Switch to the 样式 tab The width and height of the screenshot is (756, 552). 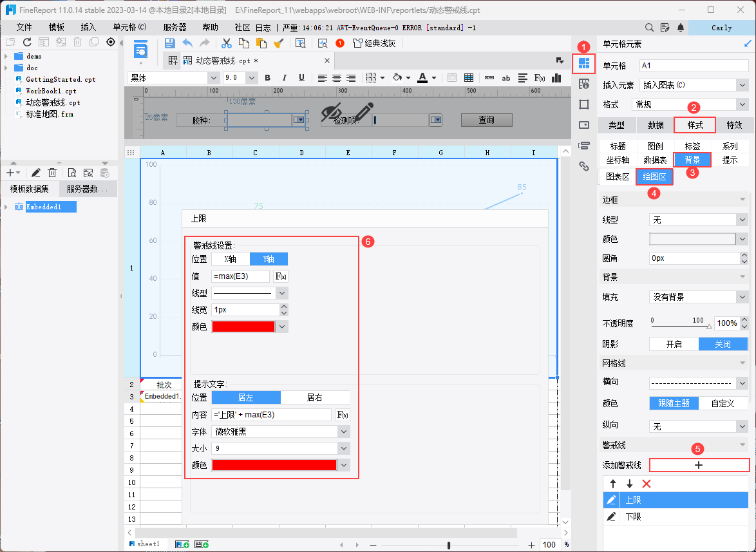tap(695, 125)
